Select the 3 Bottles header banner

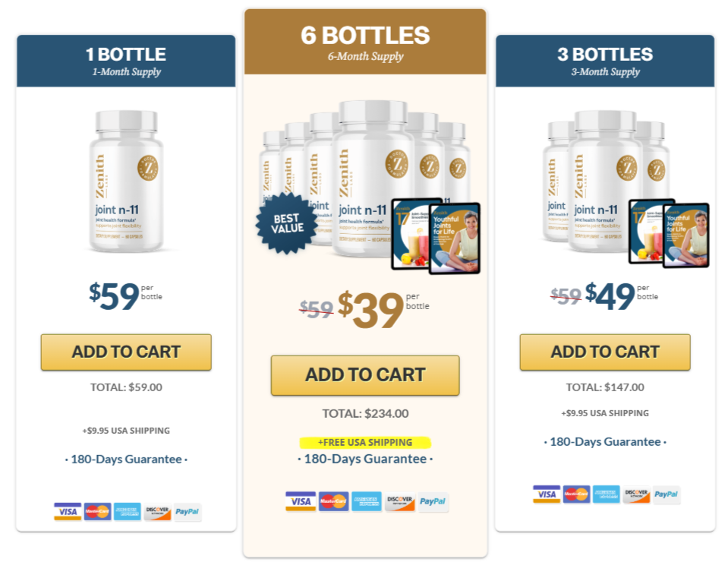[x=605, y=61]
